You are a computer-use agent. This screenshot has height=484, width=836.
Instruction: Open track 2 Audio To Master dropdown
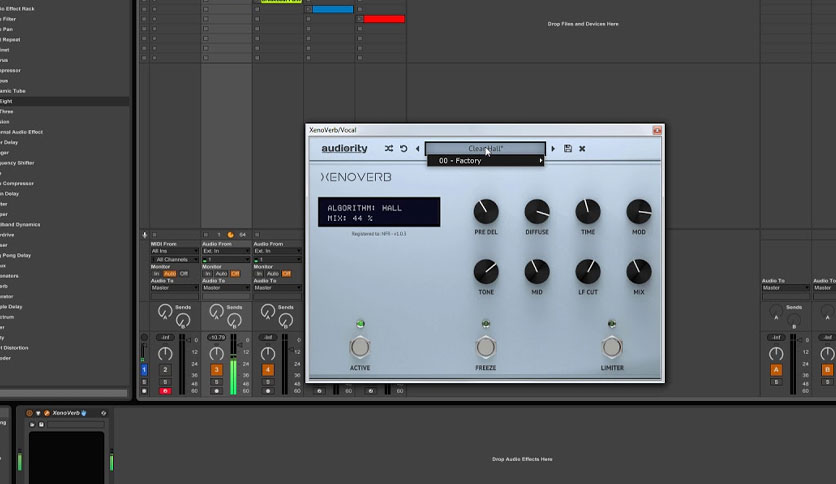click(x=174, y=288)
